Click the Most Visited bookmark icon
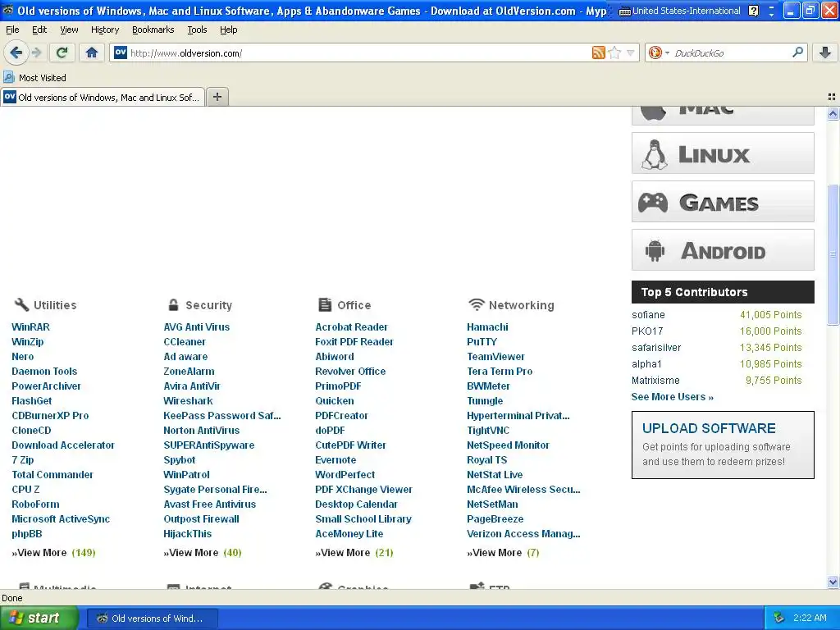 click(8, 77)
